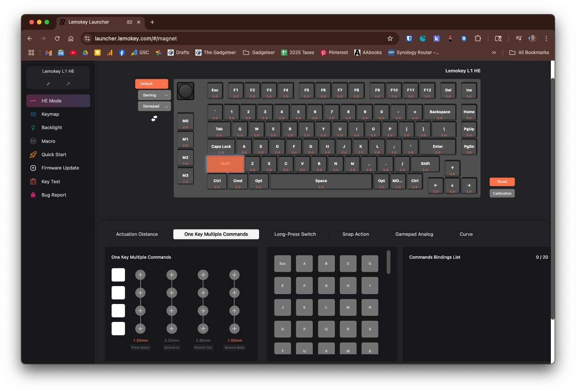
Task: Open the Gaming profile options dots
Action: tap(166, 95)
